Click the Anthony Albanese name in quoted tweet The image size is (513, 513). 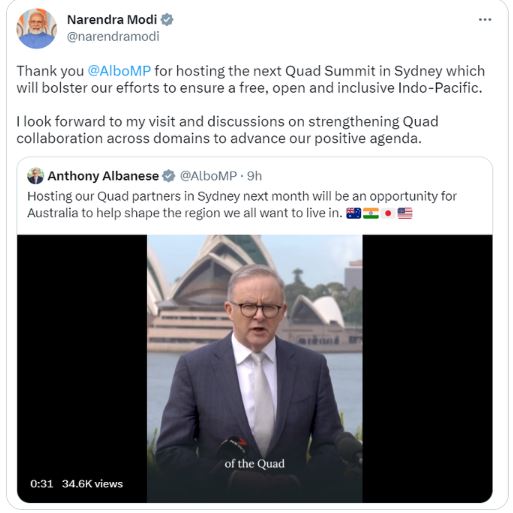pos(103,176)
